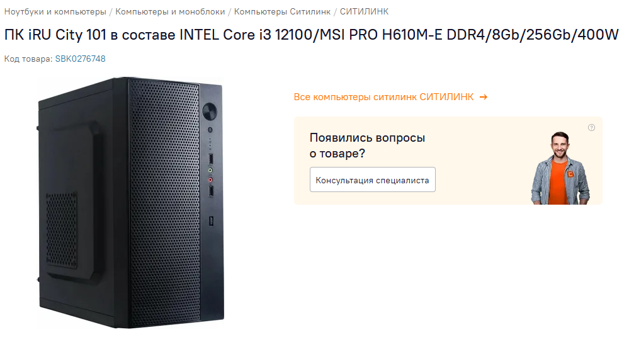
Task: Click the upper USB port on PC front panel
Action: (x=211, y=157)
